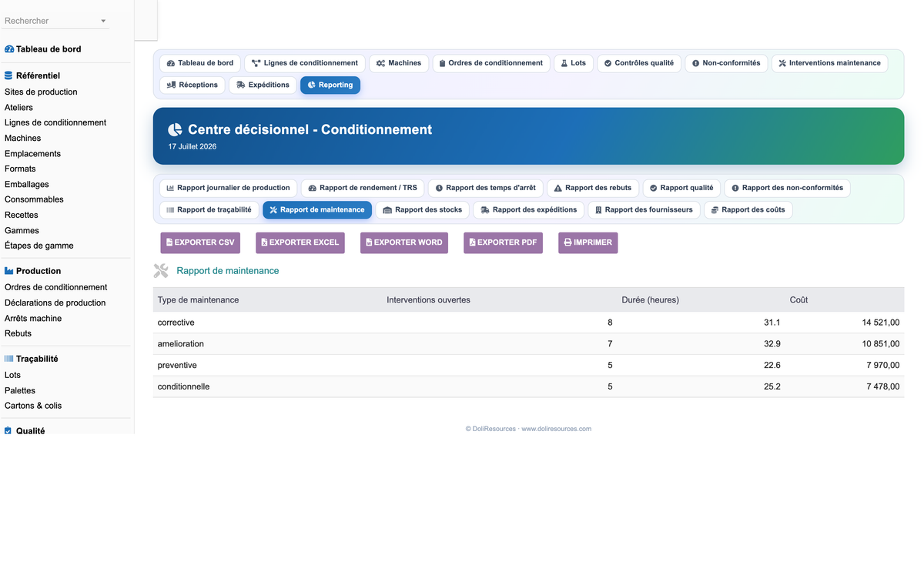Export the report as PDF

pos(503,243)
